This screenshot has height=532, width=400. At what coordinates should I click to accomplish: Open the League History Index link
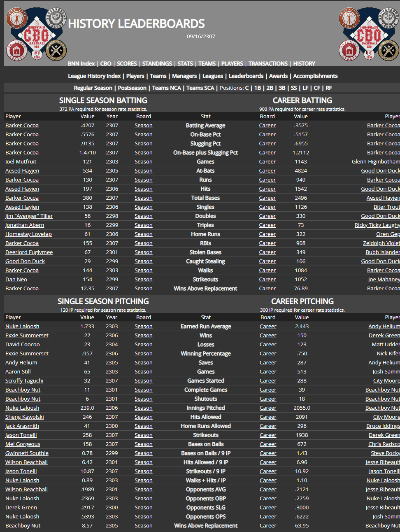point(94,76)
